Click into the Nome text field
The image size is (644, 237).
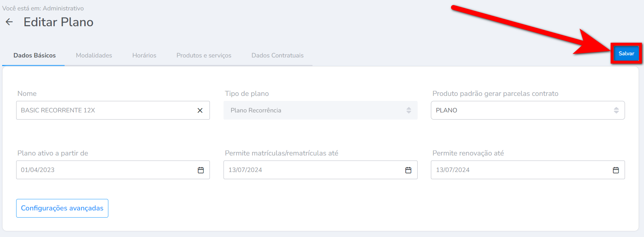click(104, 110)
